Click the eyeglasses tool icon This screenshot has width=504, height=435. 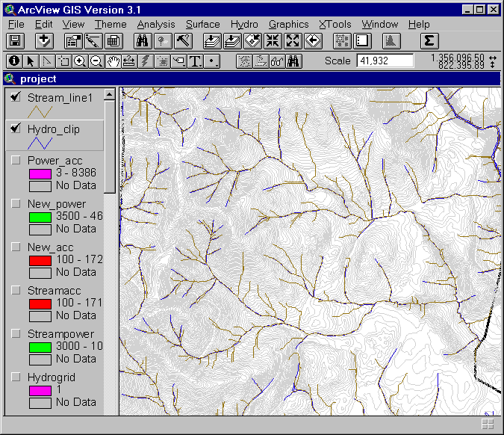pos(277,61)
